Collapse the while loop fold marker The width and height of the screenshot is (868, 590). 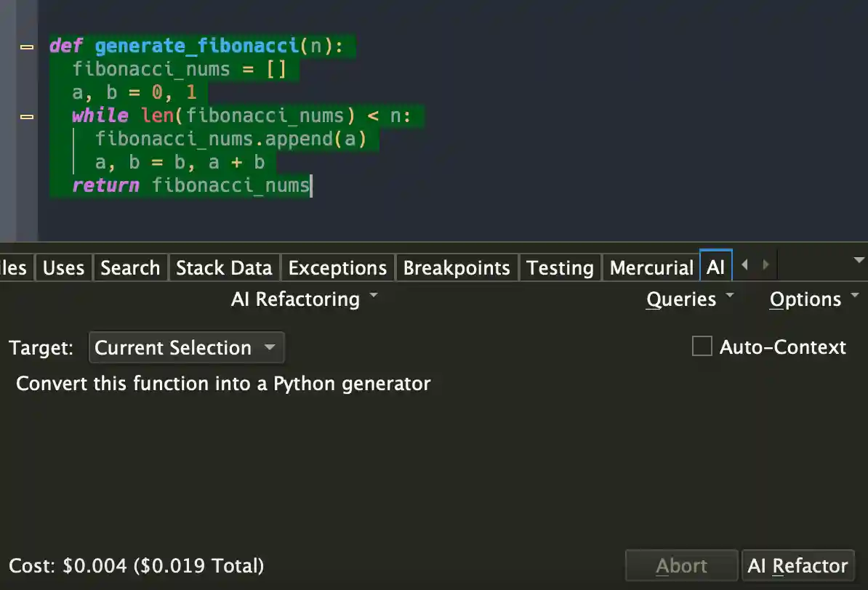(27, 116)
